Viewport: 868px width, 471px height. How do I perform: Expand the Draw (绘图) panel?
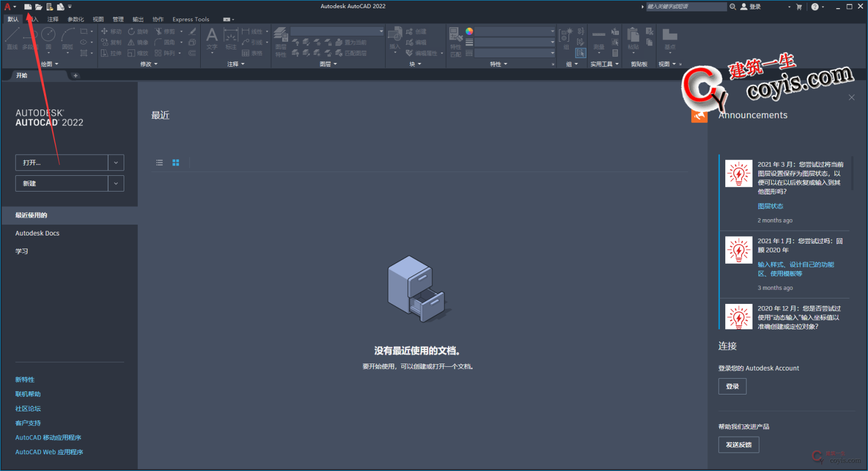point(49,64)
